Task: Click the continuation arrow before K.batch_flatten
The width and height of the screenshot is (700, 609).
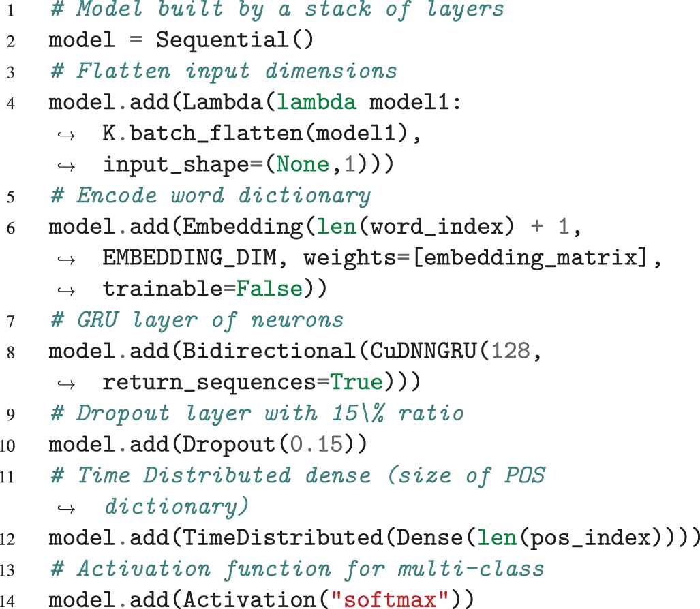Action: (x=66, y=135)
